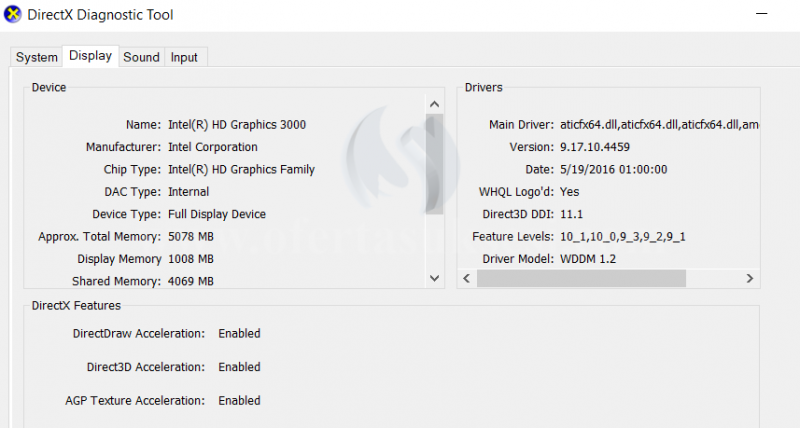The width and height of the screenshot is (800, 428).
Task: Click AGP Texture Acceleration 'Enabled' status
Action: point(239,401)
